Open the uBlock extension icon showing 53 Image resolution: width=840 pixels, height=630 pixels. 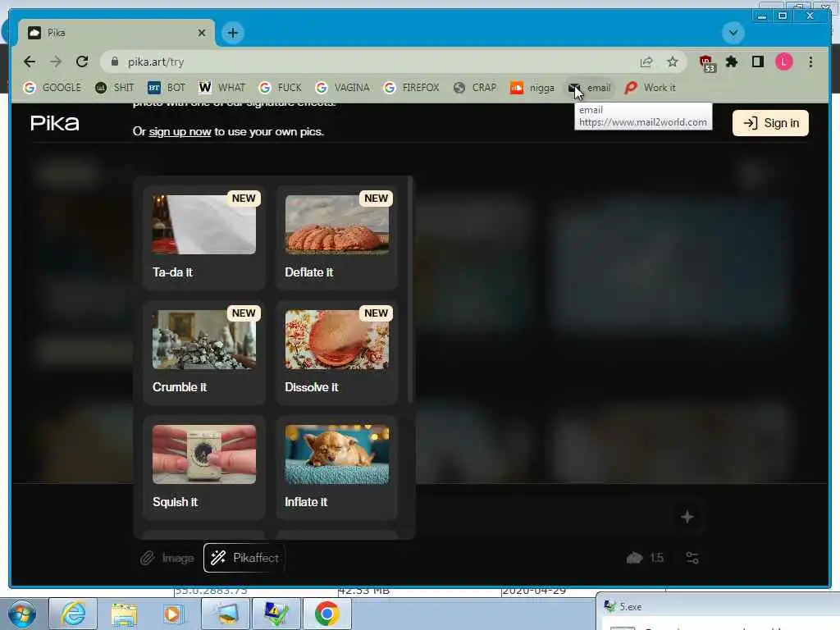click(x=707, y=62)
